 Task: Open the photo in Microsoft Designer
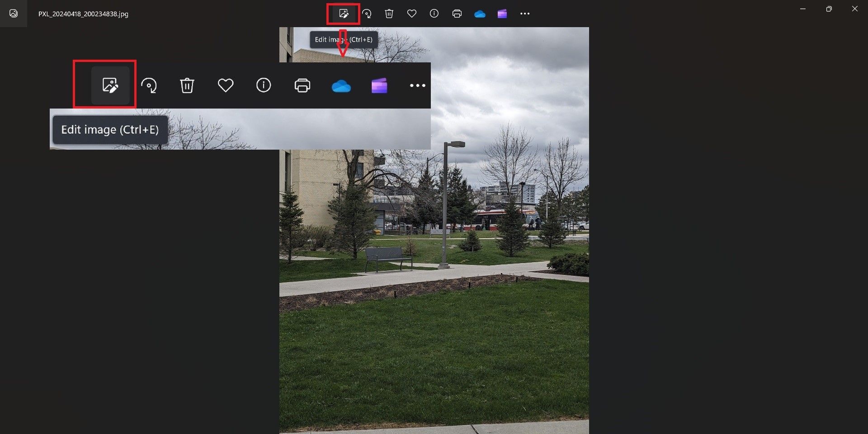[x=502, y=14]
